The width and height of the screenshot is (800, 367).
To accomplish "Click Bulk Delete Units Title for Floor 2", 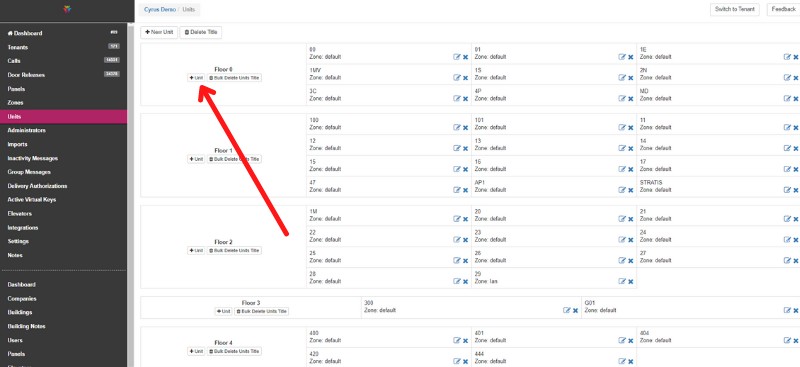I will [235, 251].
